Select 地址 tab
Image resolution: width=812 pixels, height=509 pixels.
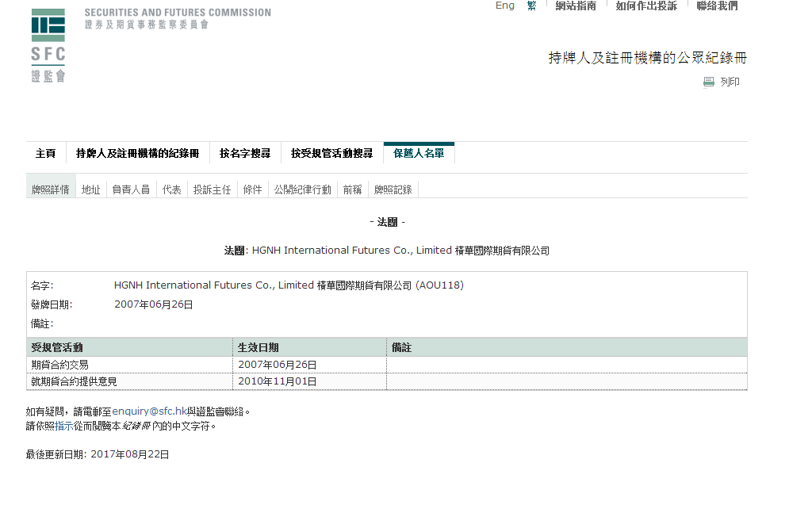(91, 189)
